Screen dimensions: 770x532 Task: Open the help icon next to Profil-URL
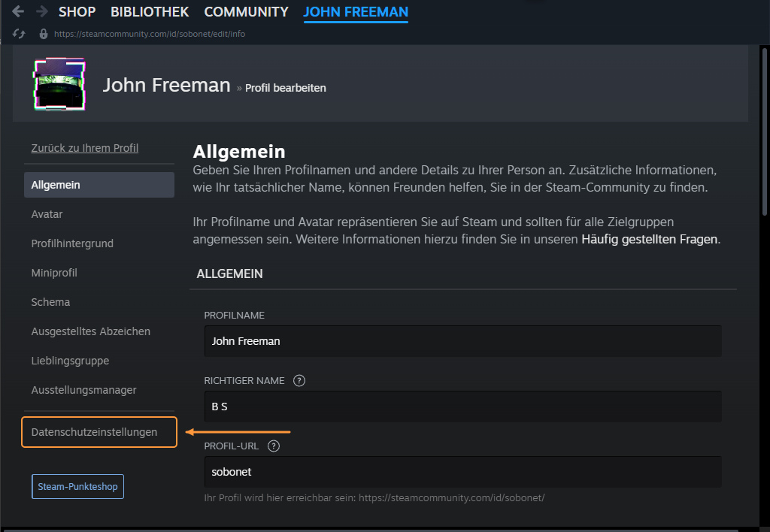(x=274, y=446)
